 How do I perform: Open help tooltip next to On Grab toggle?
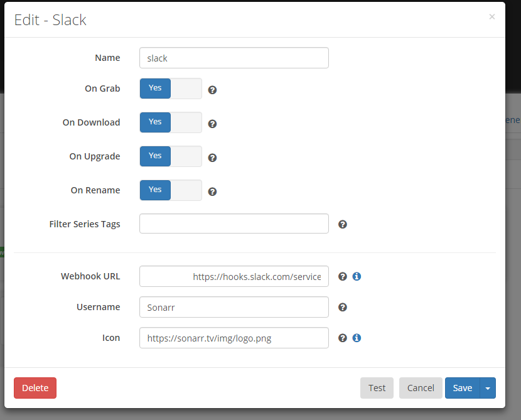point(212,90)
